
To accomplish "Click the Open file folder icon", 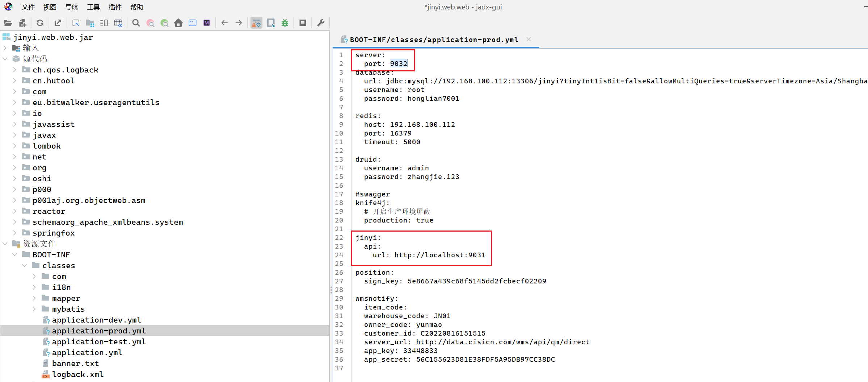I will click(x=8, y=23).
